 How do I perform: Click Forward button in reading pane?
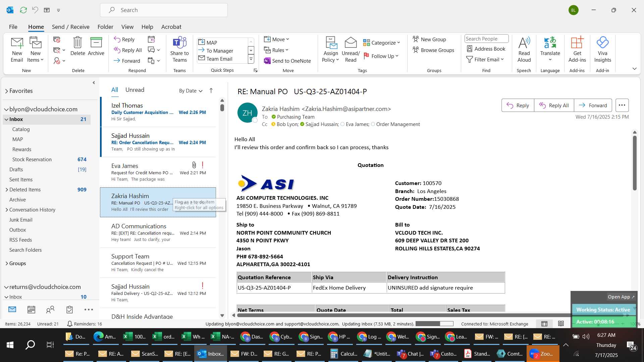tap(593, 105)
